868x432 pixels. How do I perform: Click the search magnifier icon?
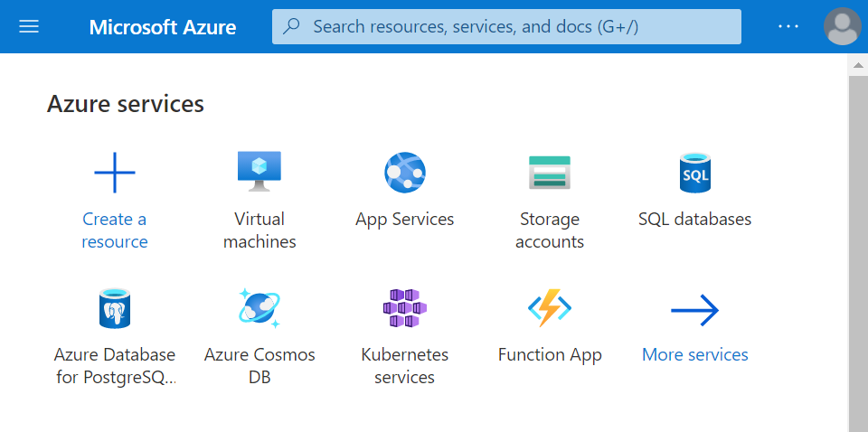point(292,26)
